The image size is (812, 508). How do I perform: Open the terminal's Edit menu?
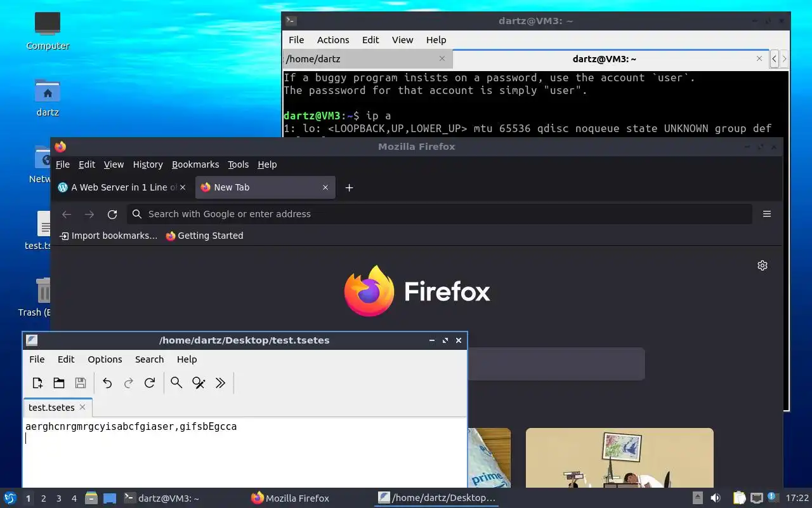pos(370,39)
